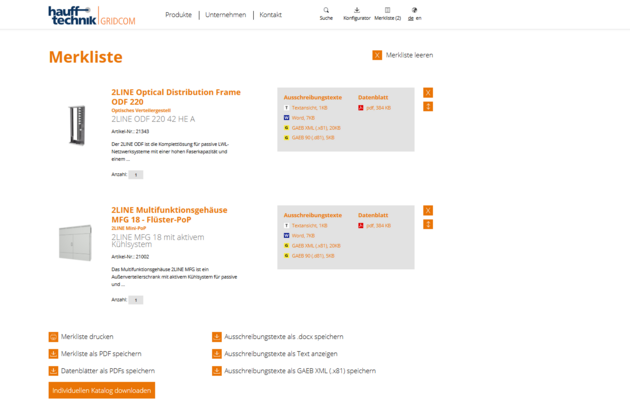Image resolution: width=630 pixels, height=420 pixels.
Task: Download Word 7KB file for ODF 220
Action: (303, 118)
